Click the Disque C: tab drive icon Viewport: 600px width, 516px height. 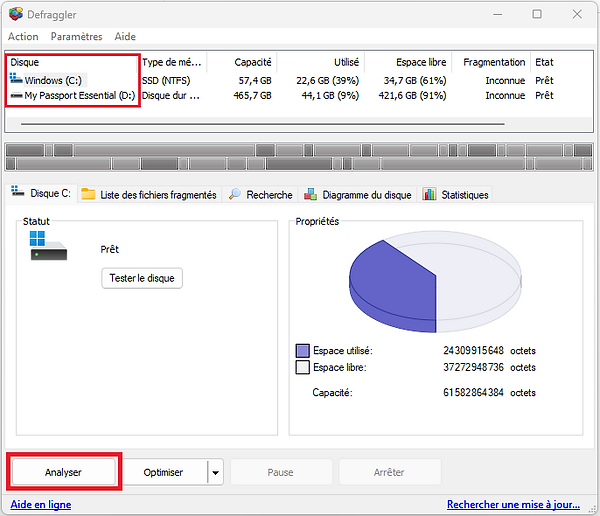coord(18,191)
